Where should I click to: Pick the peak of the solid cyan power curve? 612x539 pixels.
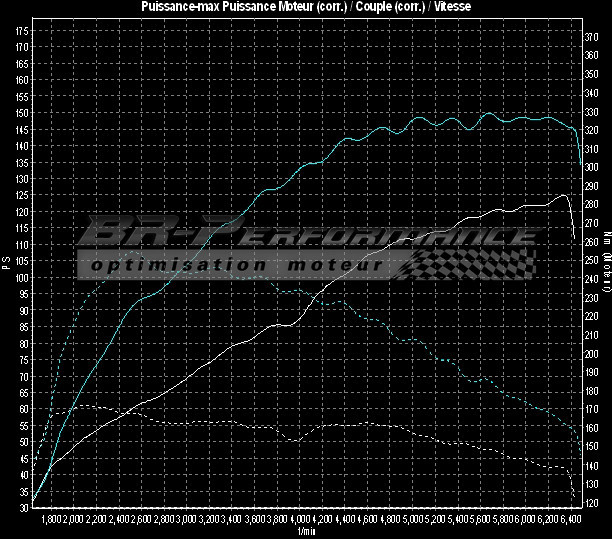pyautogui.click(x=488, y=113)
